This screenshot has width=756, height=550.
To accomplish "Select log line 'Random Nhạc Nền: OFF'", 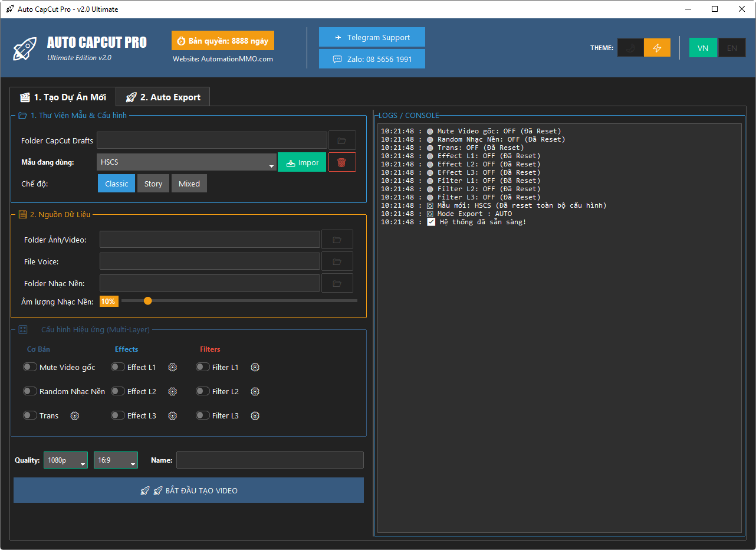I will [473, 139].
